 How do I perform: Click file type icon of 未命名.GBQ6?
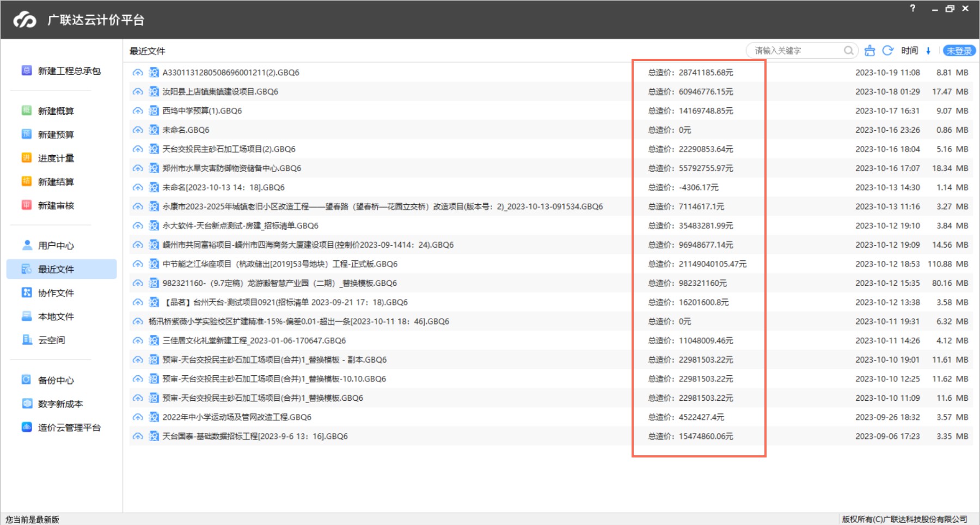click(x=154, y=130)
